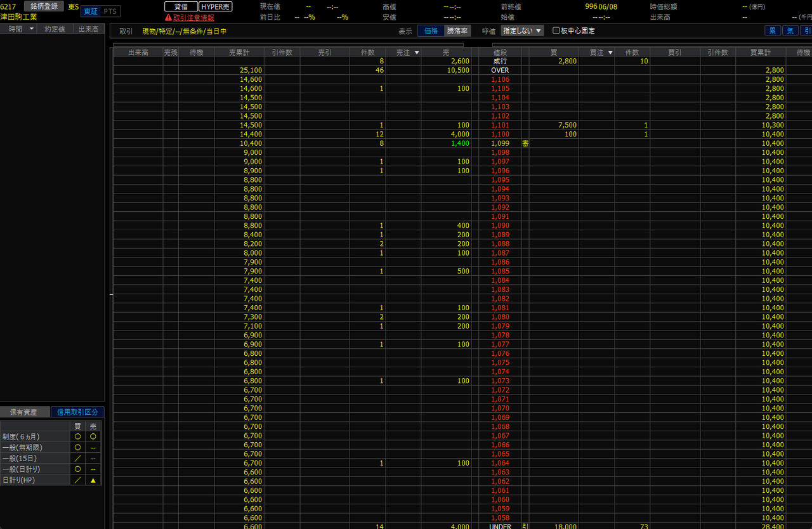This screenshot has width=812, height=529.
Task: Select the 価格 display mode
Action: (431, 30)
